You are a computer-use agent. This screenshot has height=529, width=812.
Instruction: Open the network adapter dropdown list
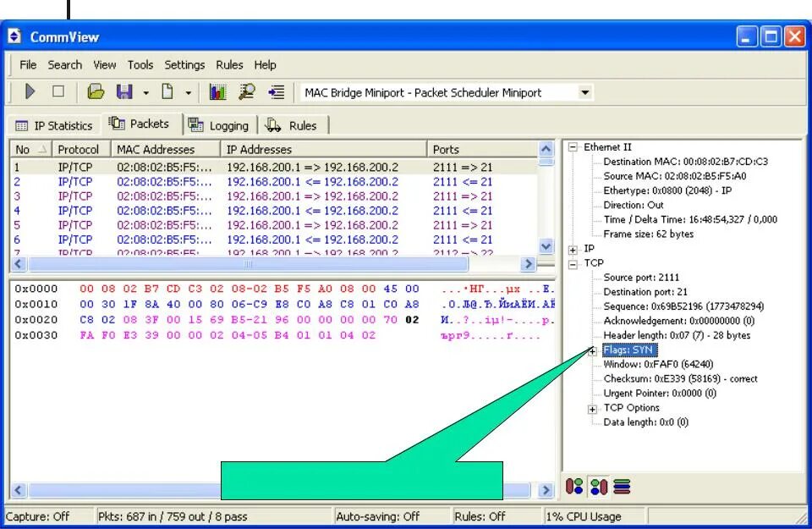pyautogui.click(x=584, y=93)
